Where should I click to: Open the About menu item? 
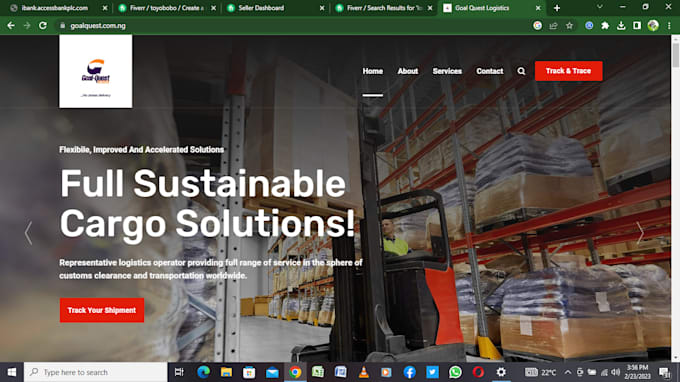click(x=408, y=71)
